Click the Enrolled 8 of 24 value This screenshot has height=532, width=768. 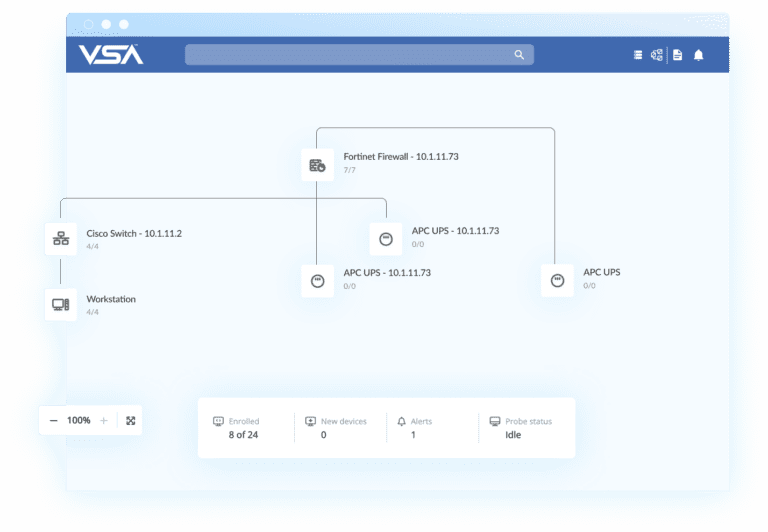[x=243, y=435]
